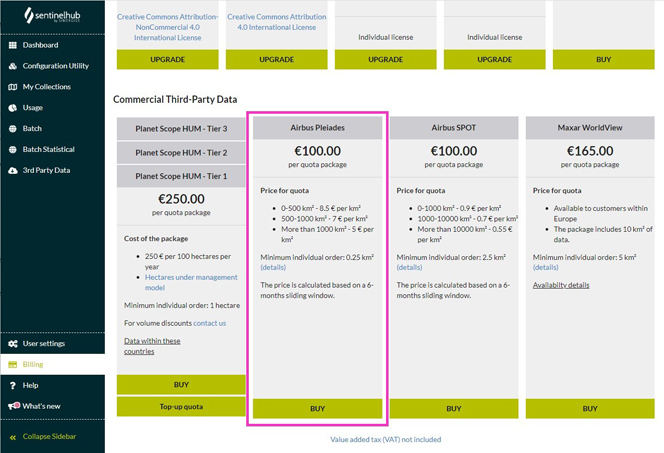Open Maxar WorldView Availability details link

(x=561, y=285)
